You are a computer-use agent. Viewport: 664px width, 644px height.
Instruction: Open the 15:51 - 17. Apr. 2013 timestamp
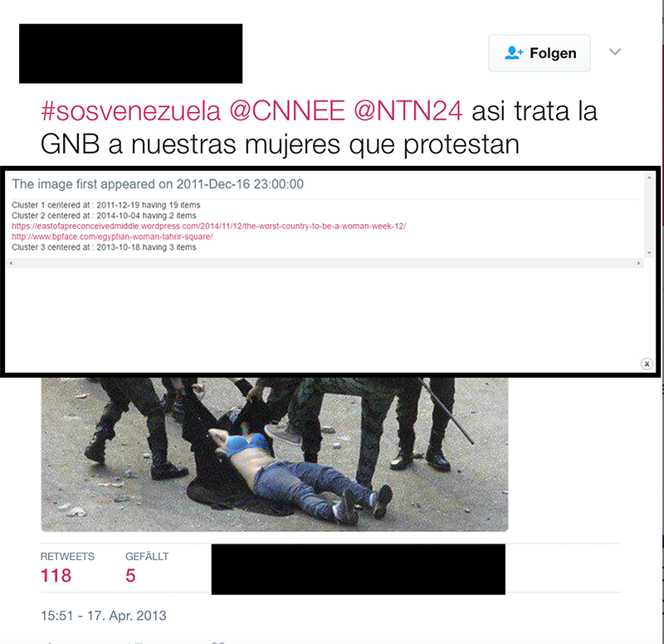[103, 615]
